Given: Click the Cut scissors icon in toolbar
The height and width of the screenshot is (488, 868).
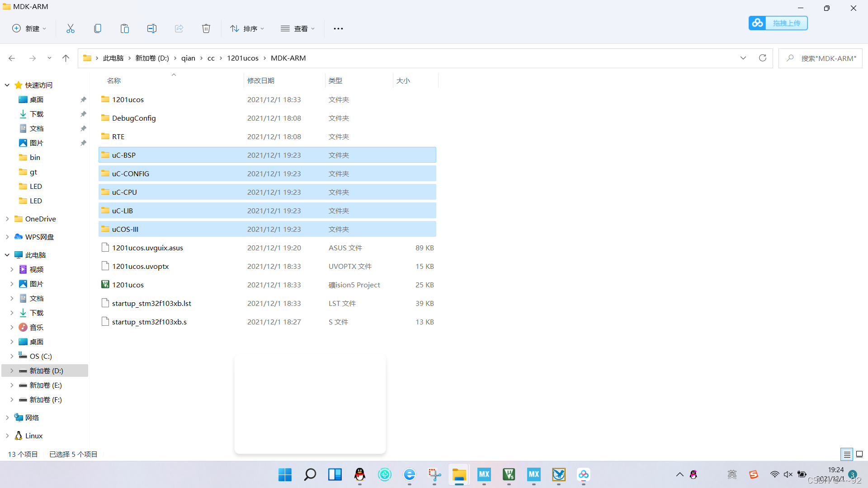Looking at the screenshot, I should [x=71, y=28].
